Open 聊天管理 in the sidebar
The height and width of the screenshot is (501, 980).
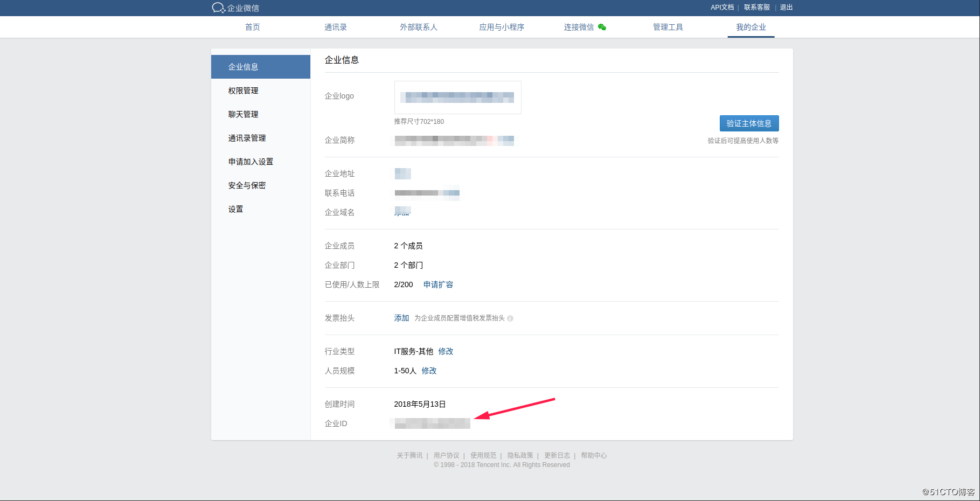tap(261, 114)
